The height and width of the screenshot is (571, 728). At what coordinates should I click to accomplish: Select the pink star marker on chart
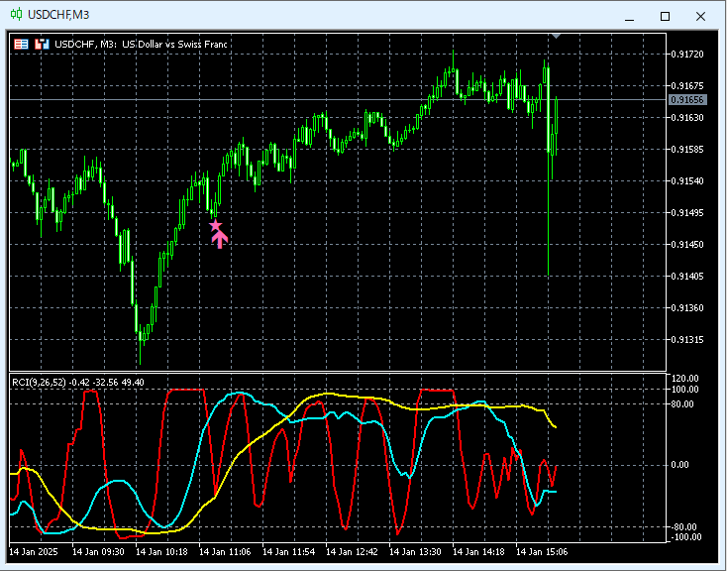tap(216, 226)
